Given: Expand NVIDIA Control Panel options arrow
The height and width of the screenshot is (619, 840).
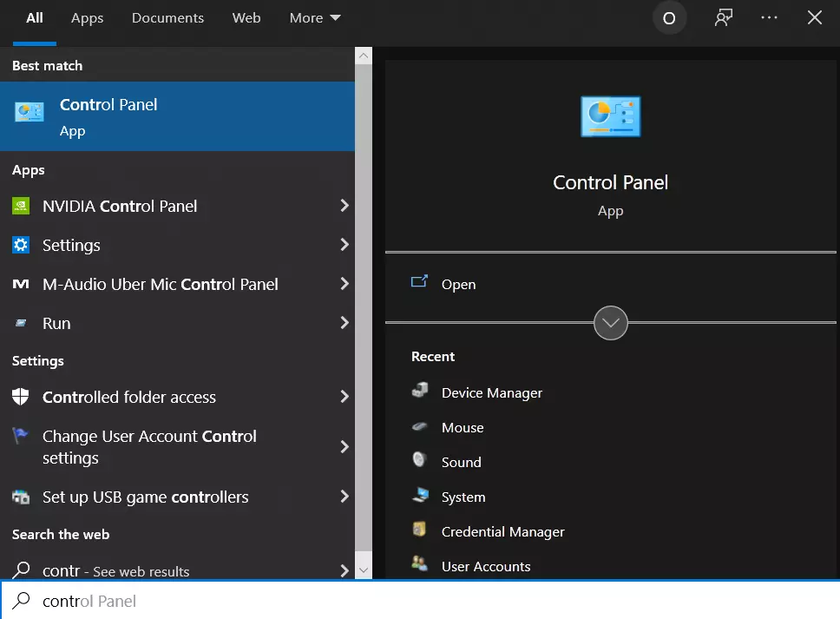Looking at the screenshot, I should click(x=345, y=206).
